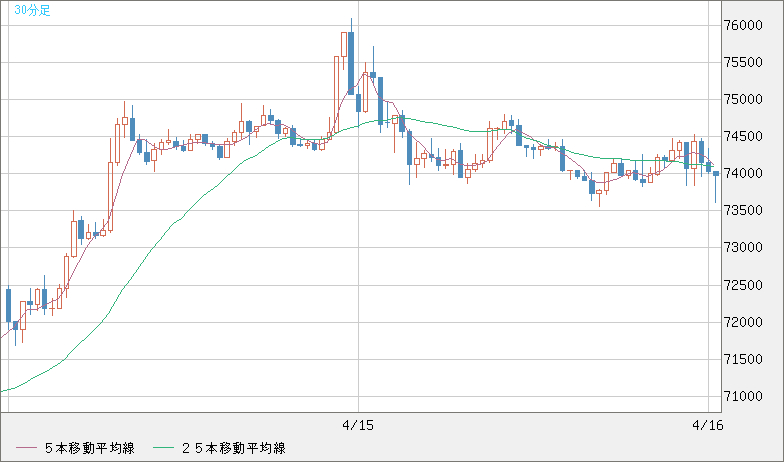Click the 73500 price axis label

click(742, 210)
